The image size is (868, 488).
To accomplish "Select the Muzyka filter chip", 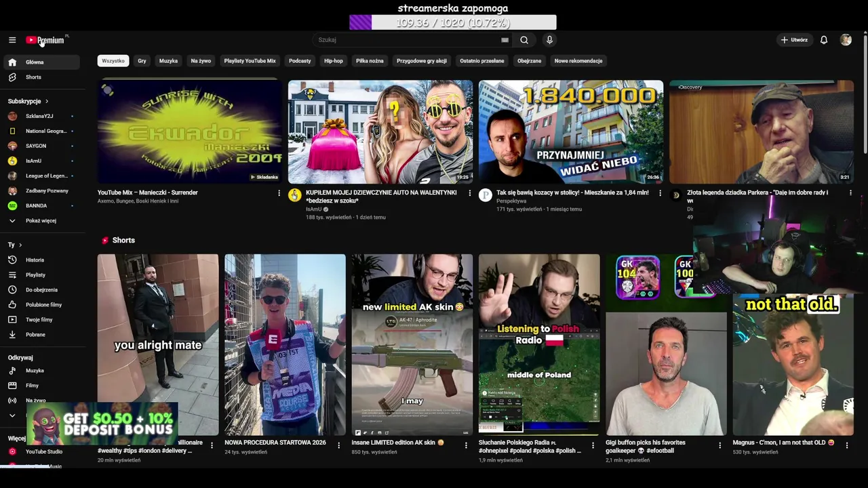I will [x=168, y=61].
